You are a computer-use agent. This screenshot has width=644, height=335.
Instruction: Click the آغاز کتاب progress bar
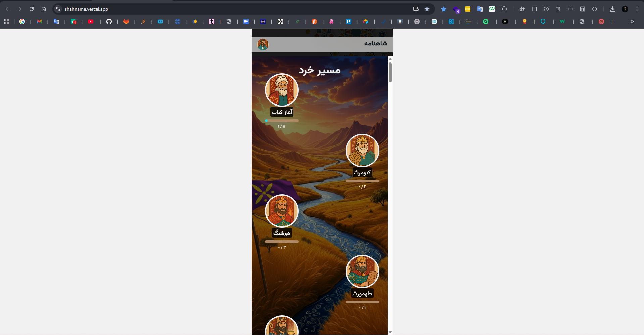(282, 121)
